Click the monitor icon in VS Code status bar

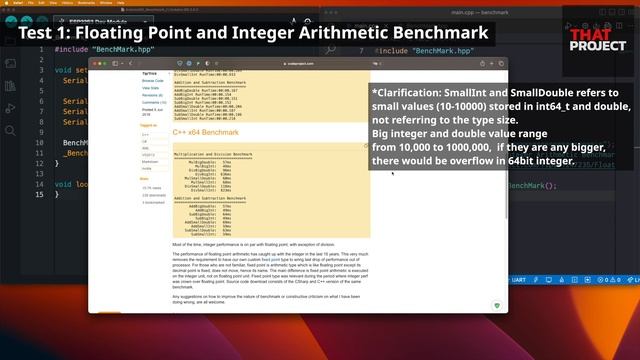tap(549, 280)
